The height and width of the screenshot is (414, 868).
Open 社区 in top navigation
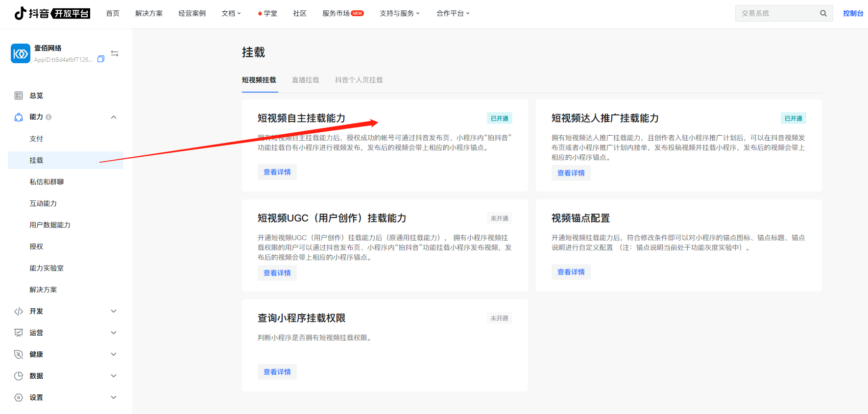click(300, 13)
